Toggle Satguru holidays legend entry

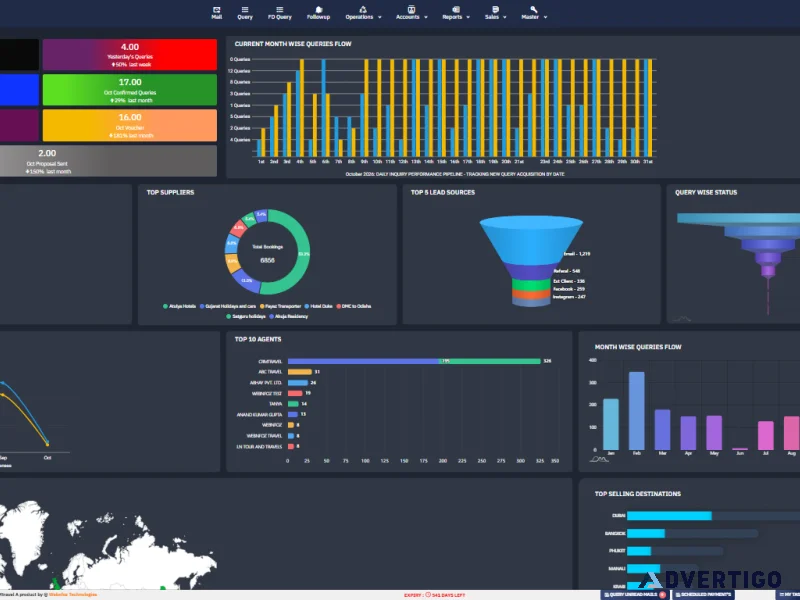[246, 316]
